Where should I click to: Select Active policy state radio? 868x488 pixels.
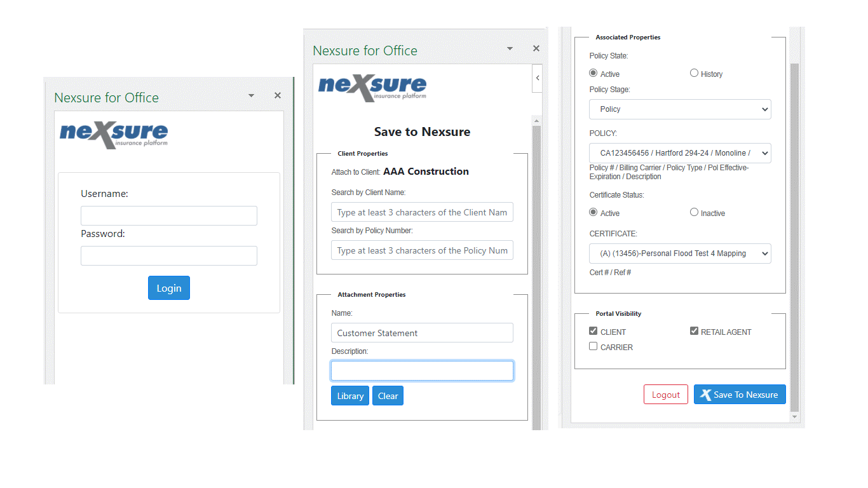coord(593,73)
